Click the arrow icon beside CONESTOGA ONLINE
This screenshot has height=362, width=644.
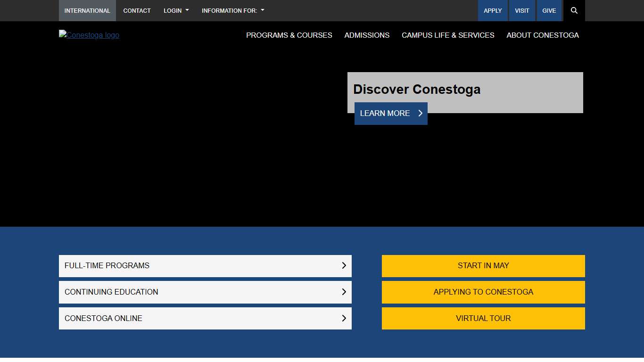(344, 318)
